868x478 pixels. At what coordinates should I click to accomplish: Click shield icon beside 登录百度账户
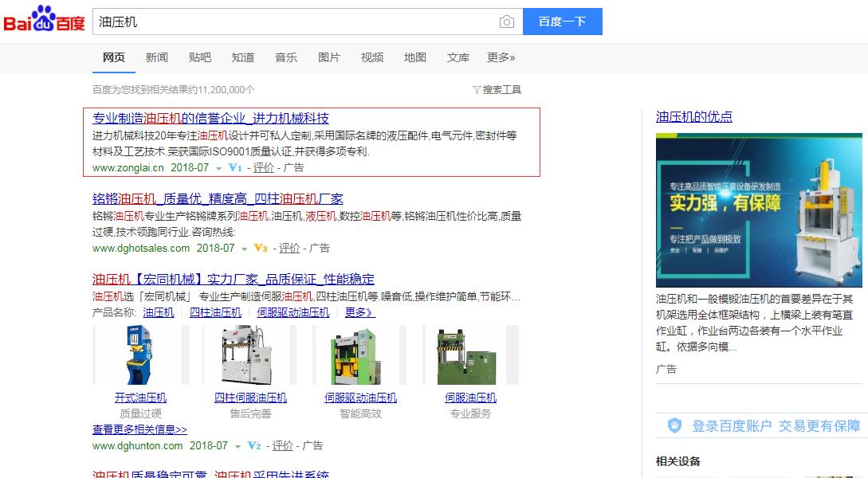(674, 425)
